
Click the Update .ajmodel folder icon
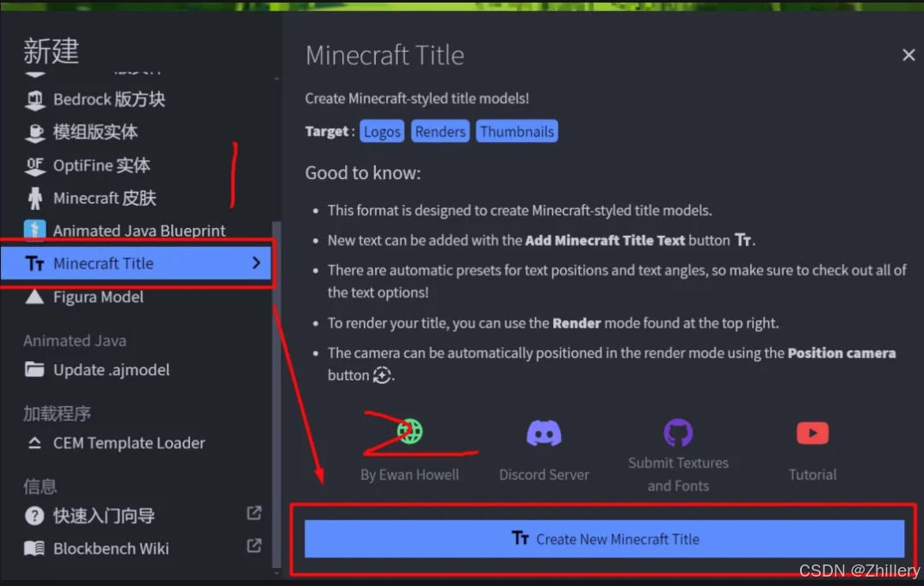34,370
